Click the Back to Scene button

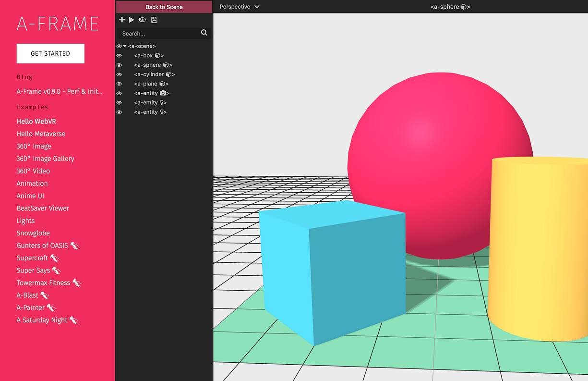[x=164, y=7]
